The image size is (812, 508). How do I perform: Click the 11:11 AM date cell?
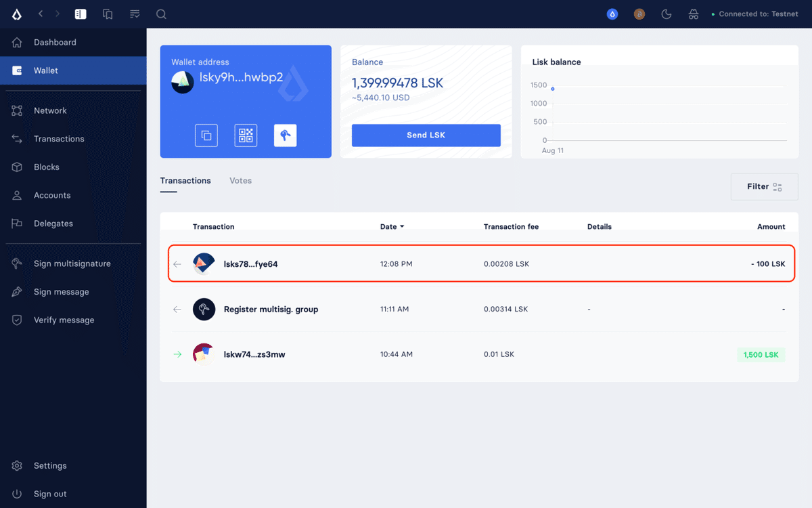(394, 309)
